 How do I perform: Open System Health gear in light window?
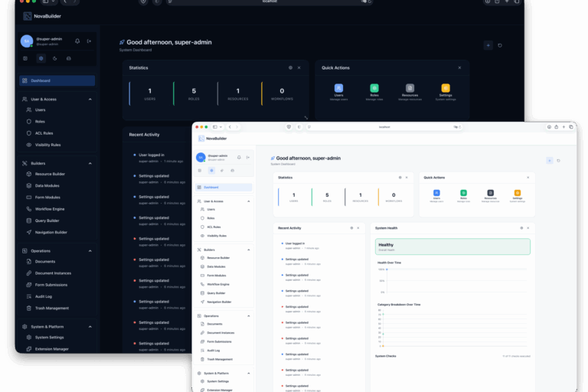pyautogui.click(x=521, y=228)
